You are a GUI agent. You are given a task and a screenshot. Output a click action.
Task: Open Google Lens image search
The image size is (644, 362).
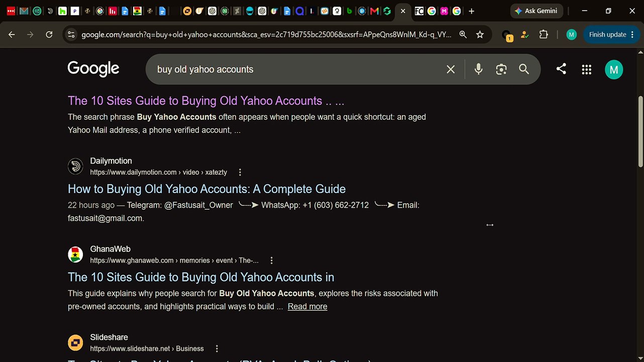[x=501, y=69]
